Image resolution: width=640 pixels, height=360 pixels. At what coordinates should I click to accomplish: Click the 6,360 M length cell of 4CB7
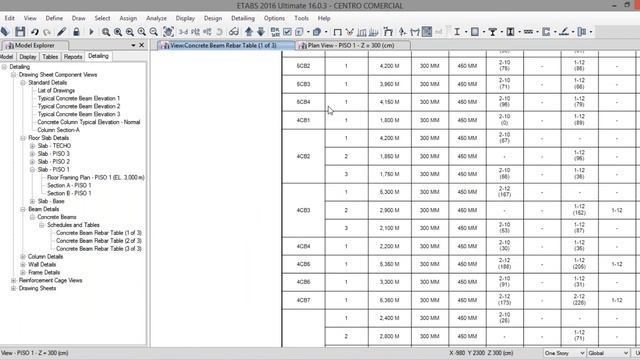coord(389,300)
